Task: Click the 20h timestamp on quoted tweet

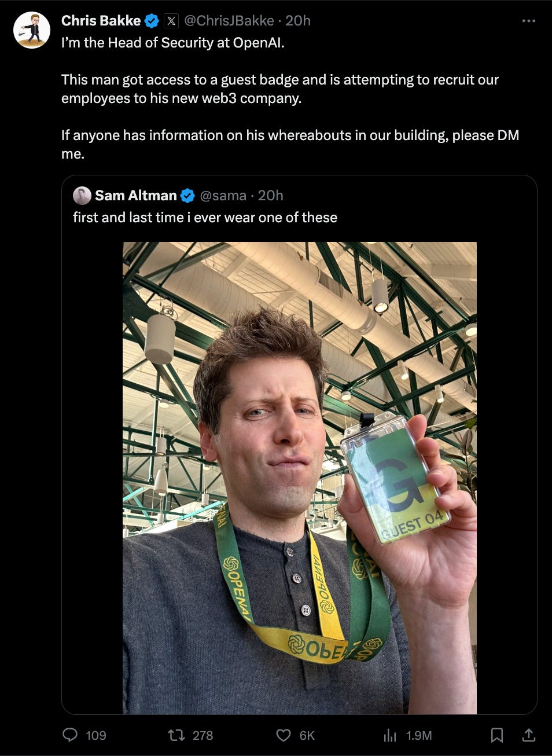Action: click(x=270, y=196)
